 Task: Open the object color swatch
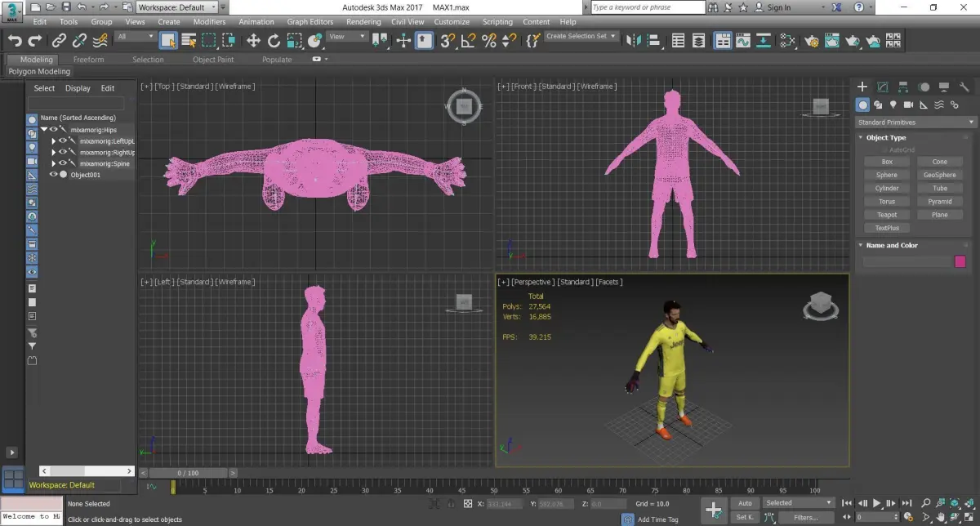point(960,261)
